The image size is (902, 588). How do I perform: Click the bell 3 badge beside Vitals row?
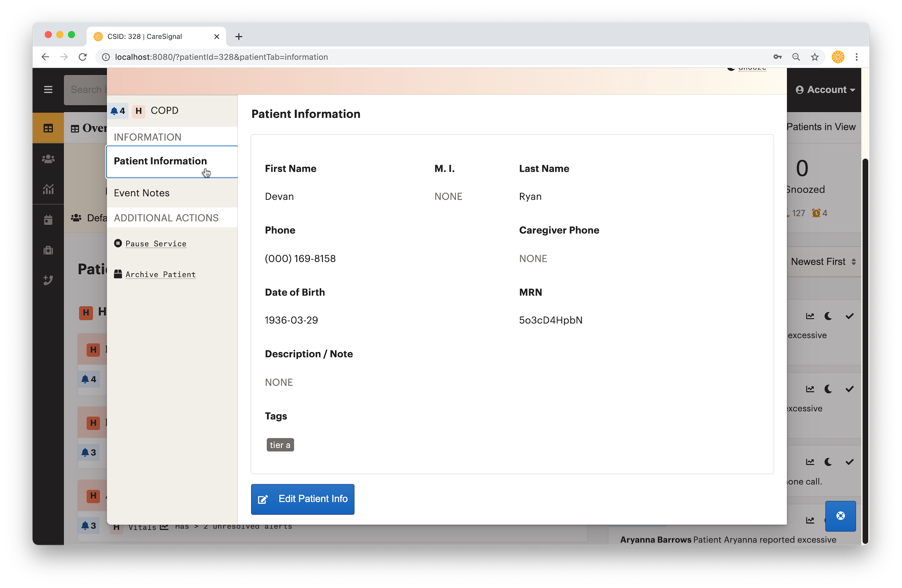[89, 525]
